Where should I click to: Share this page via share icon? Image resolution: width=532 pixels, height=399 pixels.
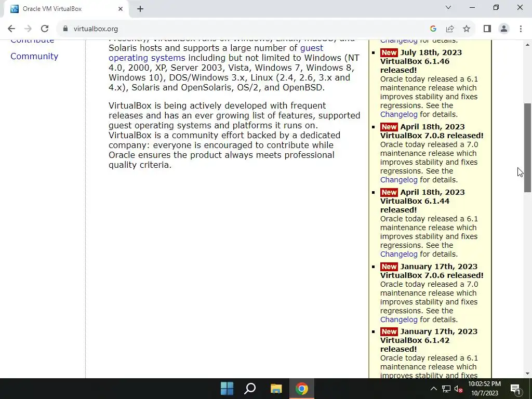[x=450, y=29]
